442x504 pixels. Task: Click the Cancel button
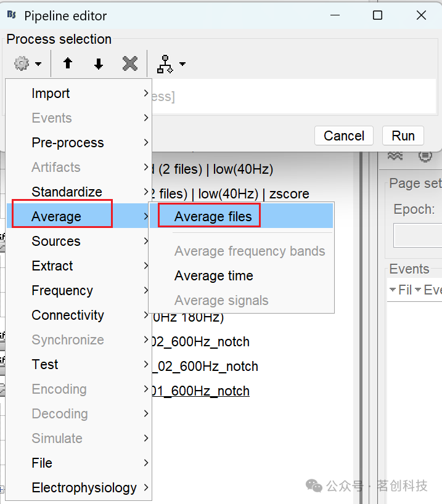tap(344, 136)
